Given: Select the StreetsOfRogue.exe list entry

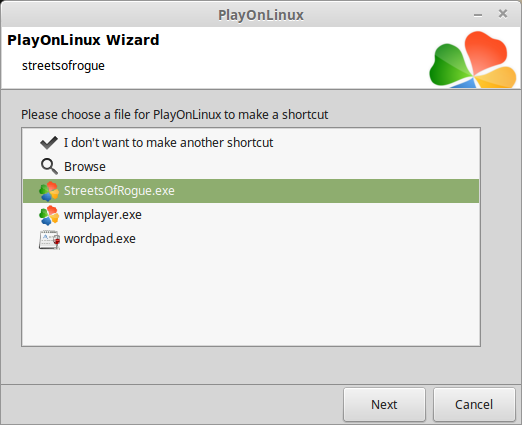Looking at the screenshot, I should [251, 191].
